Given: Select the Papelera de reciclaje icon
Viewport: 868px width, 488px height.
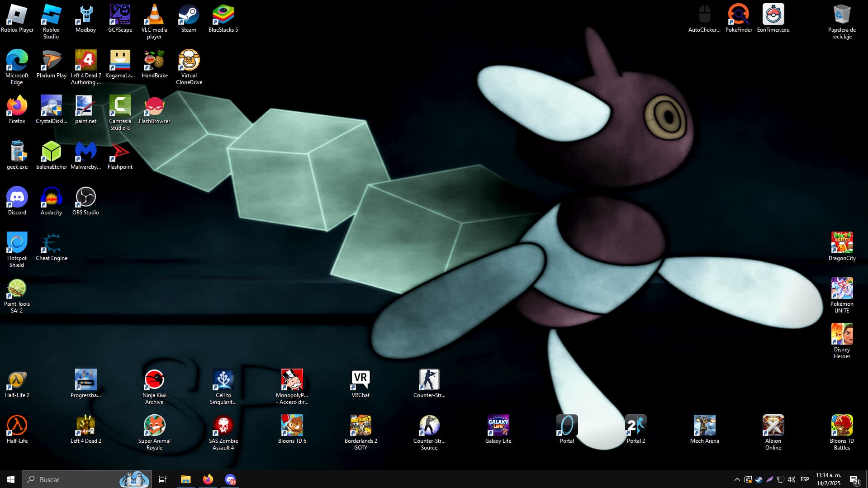Looking at the screenshot, I should click(842, 21).
